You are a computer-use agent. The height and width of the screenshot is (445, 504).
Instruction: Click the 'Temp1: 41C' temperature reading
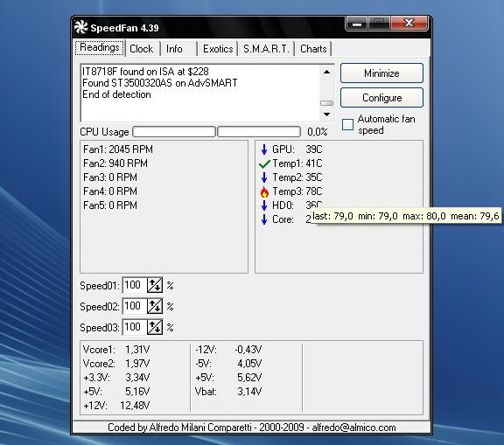click(297, 163)
